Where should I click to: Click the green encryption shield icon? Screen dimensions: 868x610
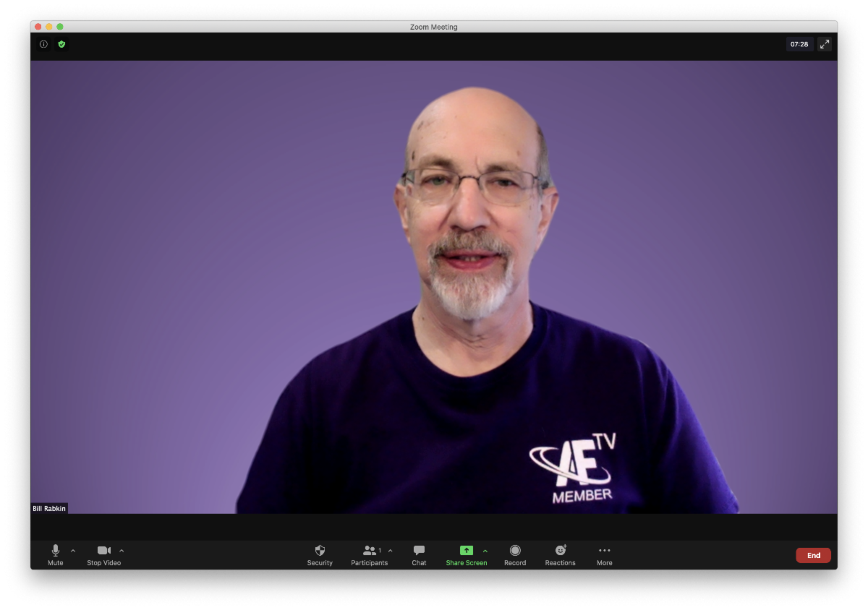pyautogui.click(x=61, y=44)
